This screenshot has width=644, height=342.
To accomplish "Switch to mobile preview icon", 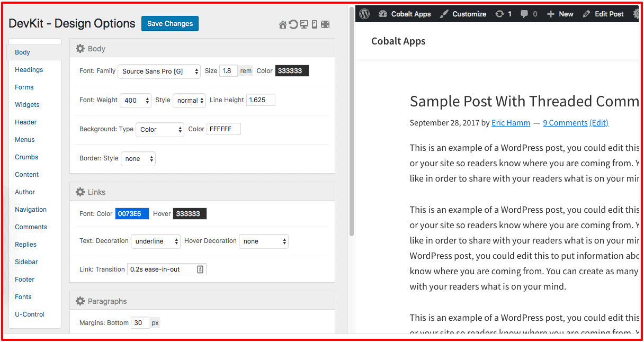I will [x=315, y=25].
